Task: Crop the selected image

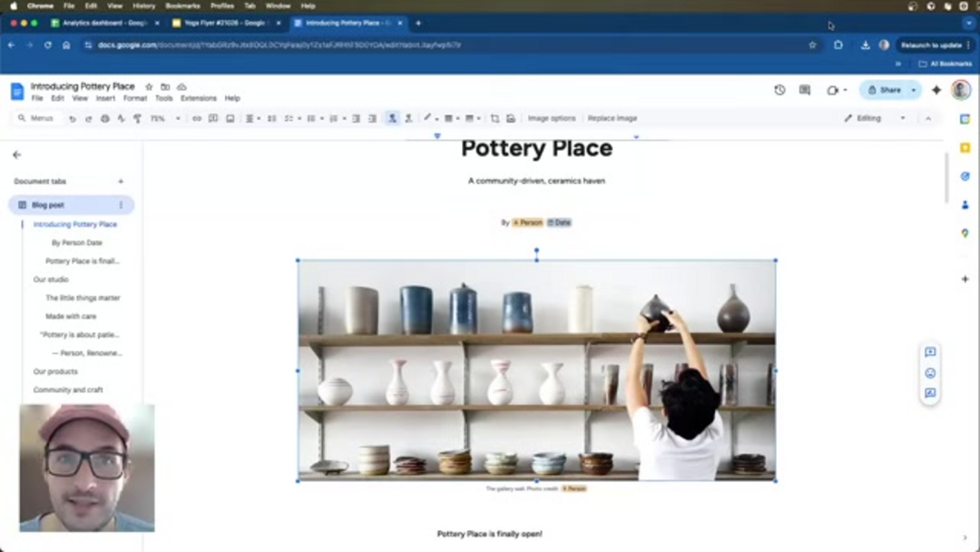Action: point(495,118)
